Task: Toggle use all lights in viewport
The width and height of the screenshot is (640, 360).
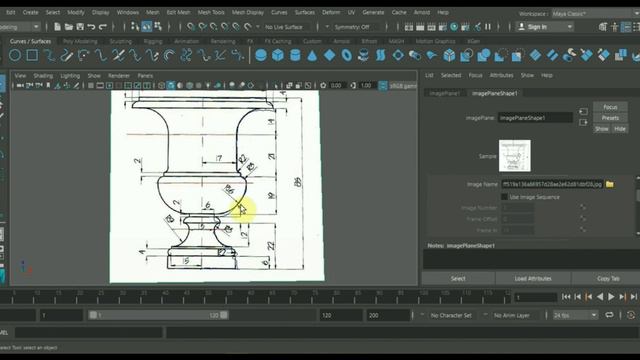Action: pyautogui.click(x=208, y=85)
